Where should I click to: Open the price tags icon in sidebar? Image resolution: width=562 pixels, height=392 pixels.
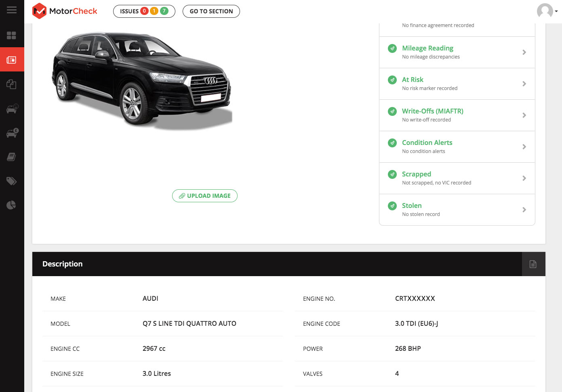[11, 181]
